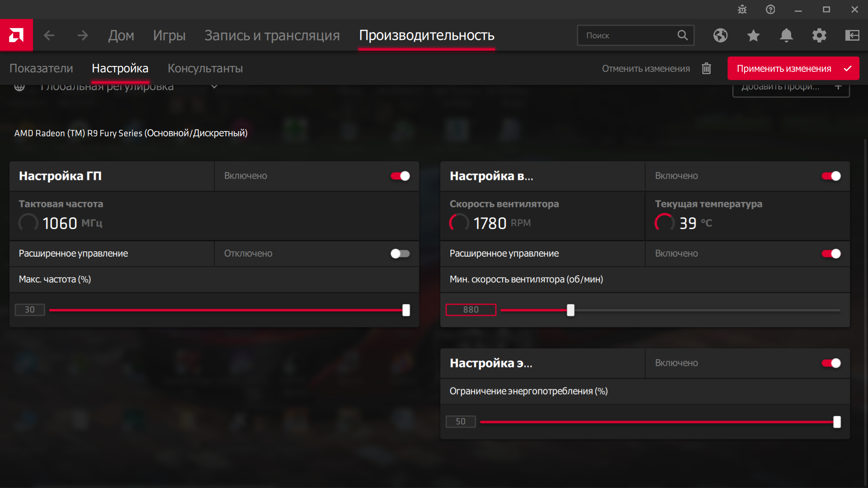Open the Игры menu
868x488 pixels.
coord(169,35)
